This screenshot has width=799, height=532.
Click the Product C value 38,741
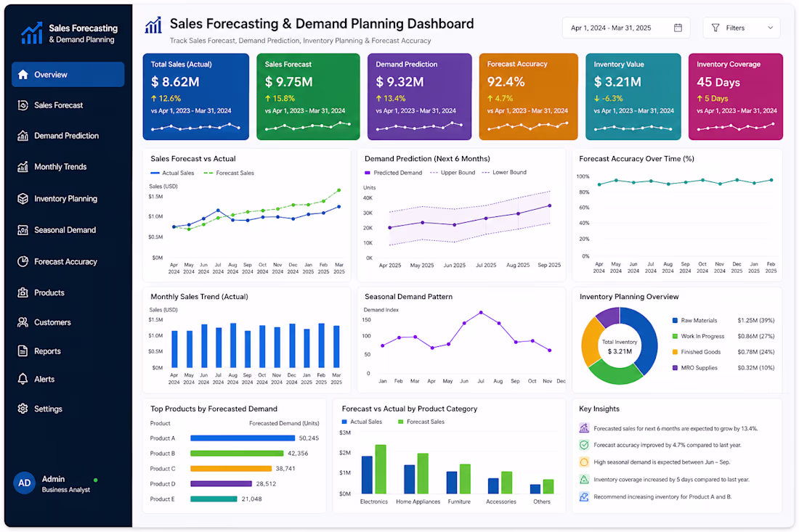285,468
